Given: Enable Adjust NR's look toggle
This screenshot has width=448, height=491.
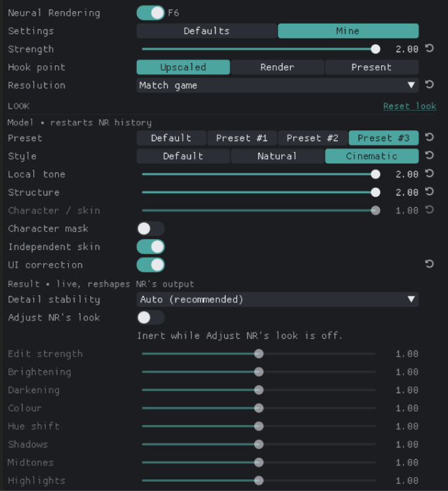Looking at the screenshot, I should pos(151,318).
